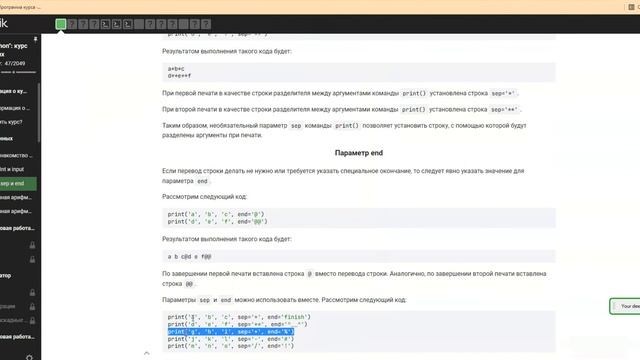The height and width of the screenshot is (360, 640).
Task: Click the inline 'end' chip after 'параметра'
Action: 202,181
